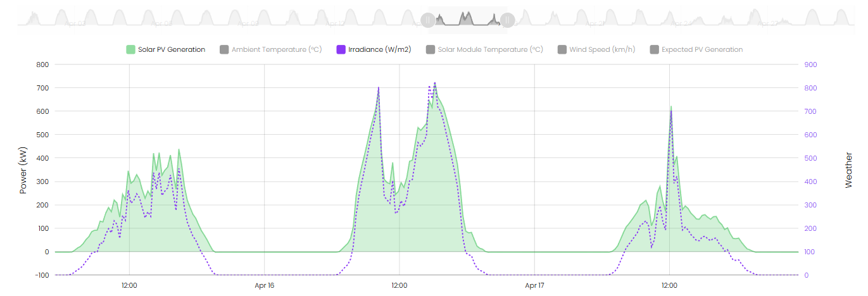
Task: Hide the Irradiance (W/m2) series via its label
Action: click(379, 49)
